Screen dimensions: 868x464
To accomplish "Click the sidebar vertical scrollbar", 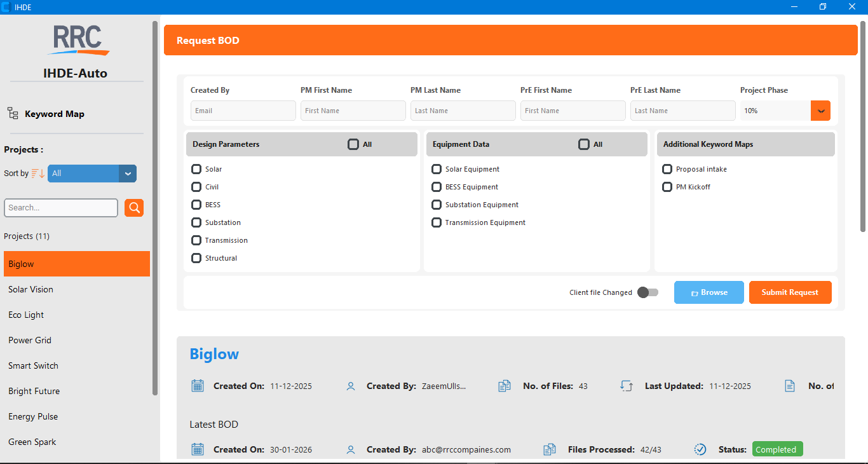I will 155,208.
